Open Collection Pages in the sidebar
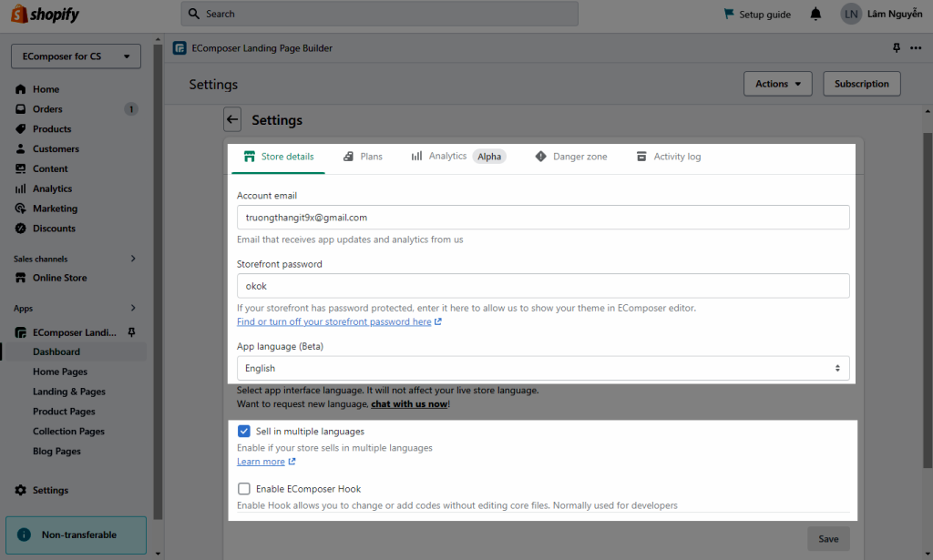The height and width of the screenshot is (560, 933). click(x=68, y=431)
